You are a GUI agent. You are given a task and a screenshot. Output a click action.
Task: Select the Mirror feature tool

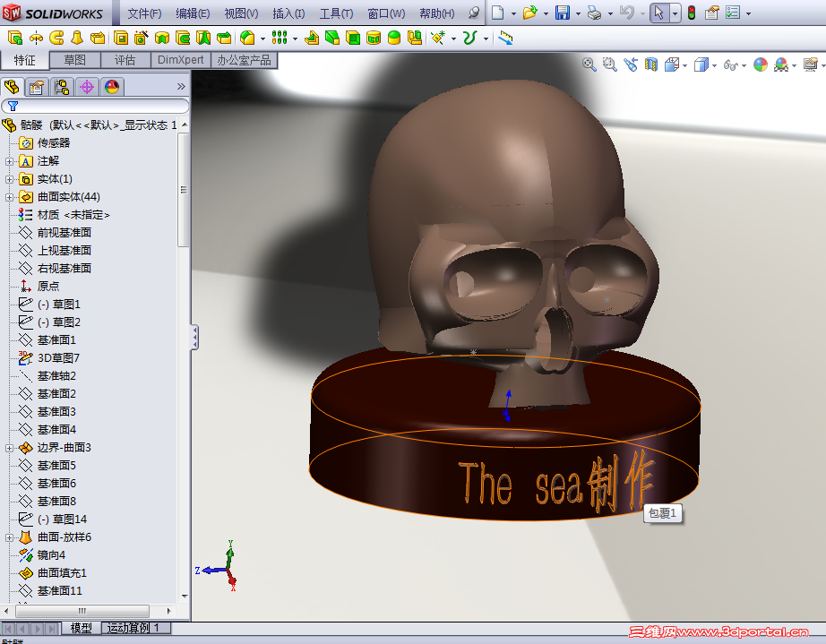pyautogui.click(x=415, y=38)
